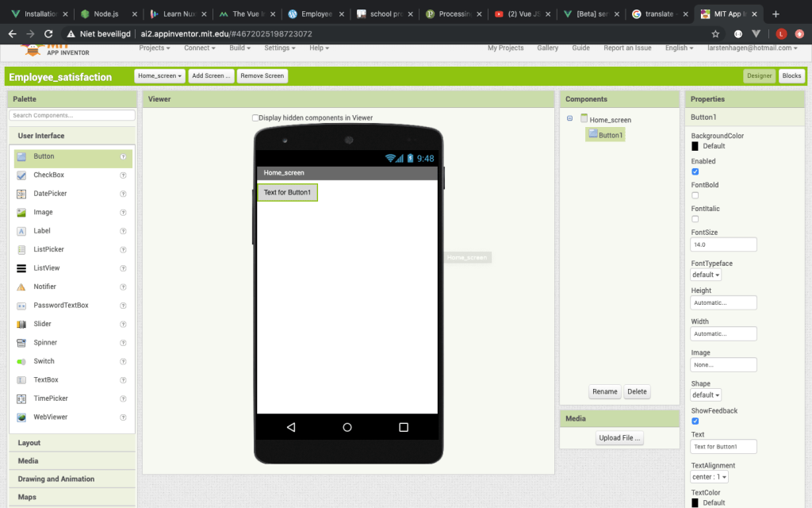Switch to the Blocks editor view
Viewport: 812px width, 508px height.
791,76
